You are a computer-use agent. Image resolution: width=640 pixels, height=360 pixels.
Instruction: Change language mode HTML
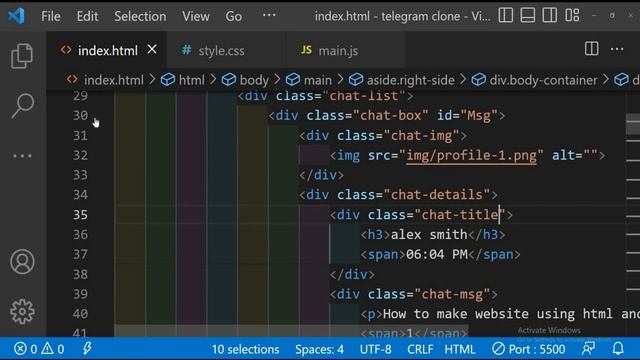[460, 349]
